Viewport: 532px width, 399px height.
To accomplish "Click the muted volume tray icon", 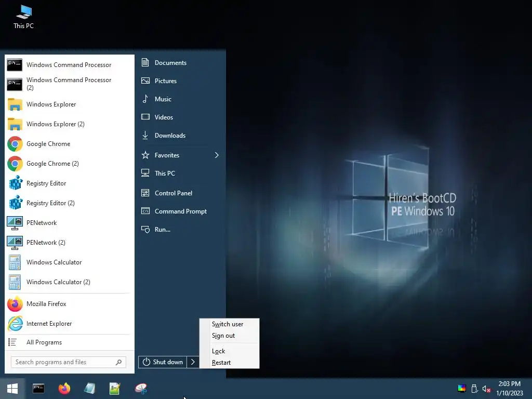I will click(x=486, y=389).
